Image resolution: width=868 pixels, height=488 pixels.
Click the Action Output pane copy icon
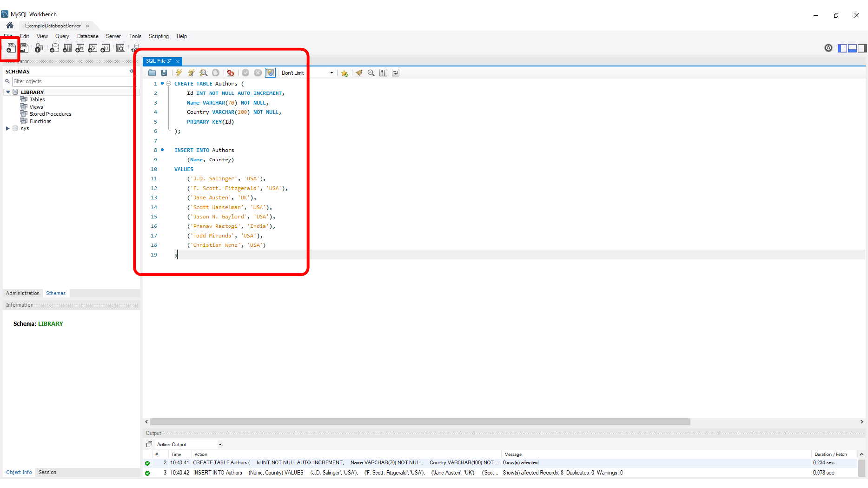coord(149,444)
